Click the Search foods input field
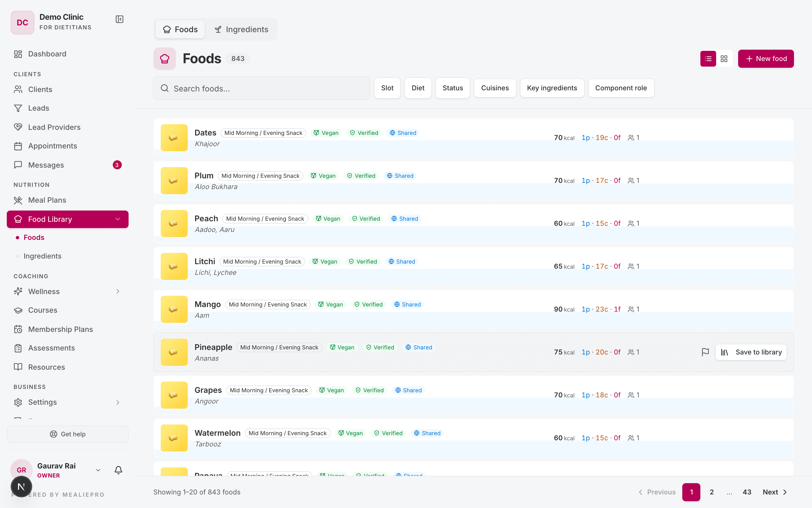The height and width of the screenshot is (508, 812). click(x=261, y=88)
